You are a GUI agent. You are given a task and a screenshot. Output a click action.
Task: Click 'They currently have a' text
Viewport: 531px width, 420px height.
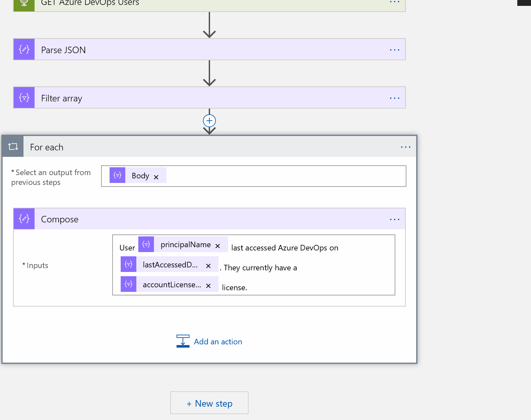pos(260,268)
